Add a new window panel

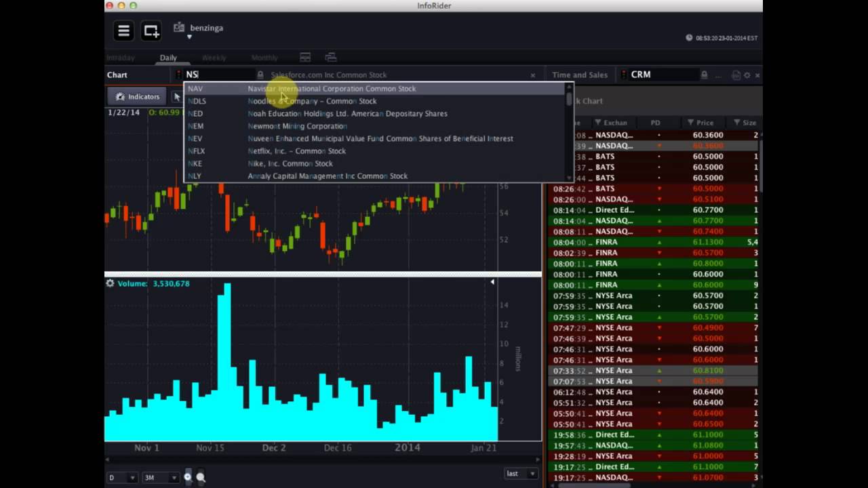[x=151, y=30]
